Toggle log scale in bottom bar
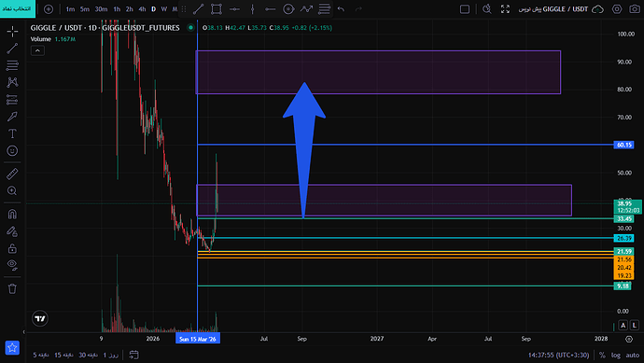The height and width of the screenshot is (363, 644). coord(616,356)
